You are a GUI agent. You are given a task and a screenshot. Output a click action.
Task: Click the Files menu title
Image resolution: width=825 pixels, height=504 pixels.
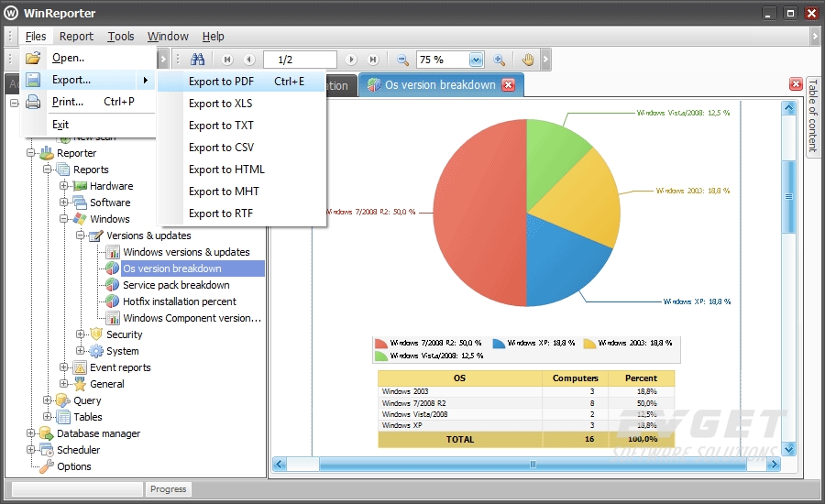pyautogui.click(x=36, y=37)
